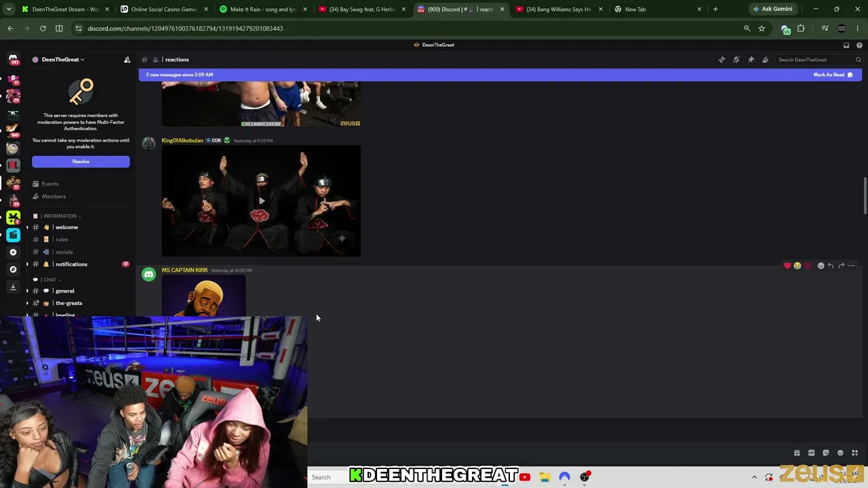Screen dimensions: 868x488
Task: Open notification settings bell-slash icon
Action: coord(736,60)
